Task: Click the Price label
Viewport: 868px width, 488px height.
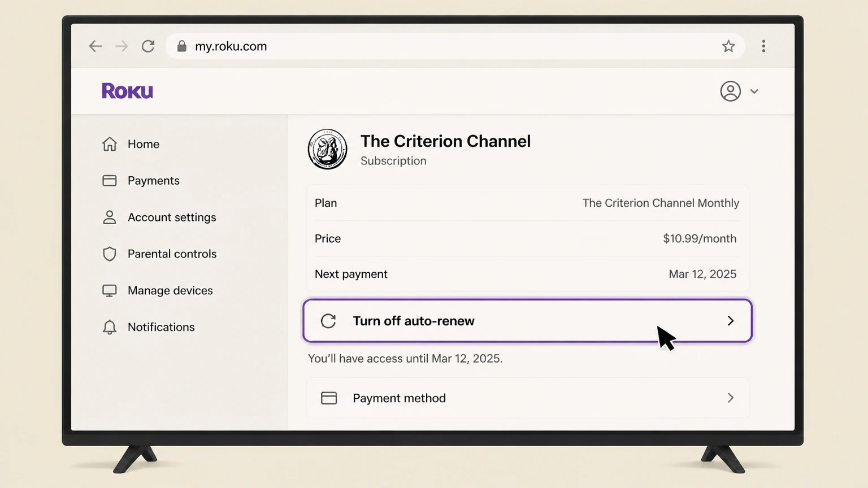Action: pos(328,239)
